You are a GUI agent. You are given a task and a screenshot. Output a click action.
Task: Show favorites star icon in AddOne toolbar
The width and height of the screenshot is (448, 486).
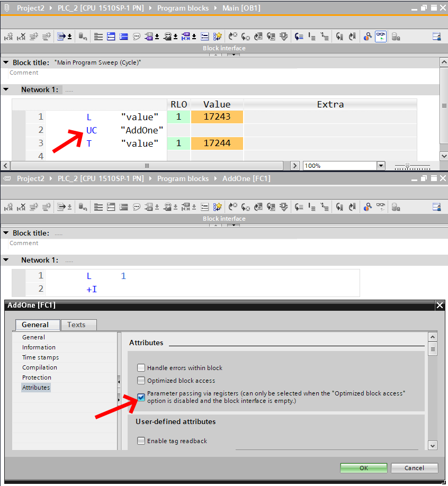218,207
